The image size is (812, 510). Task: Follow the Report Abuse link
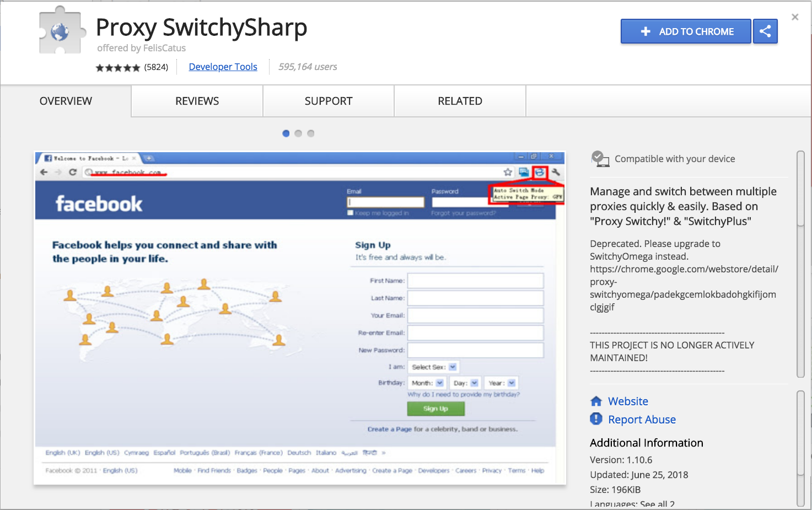tap(642, 420)
